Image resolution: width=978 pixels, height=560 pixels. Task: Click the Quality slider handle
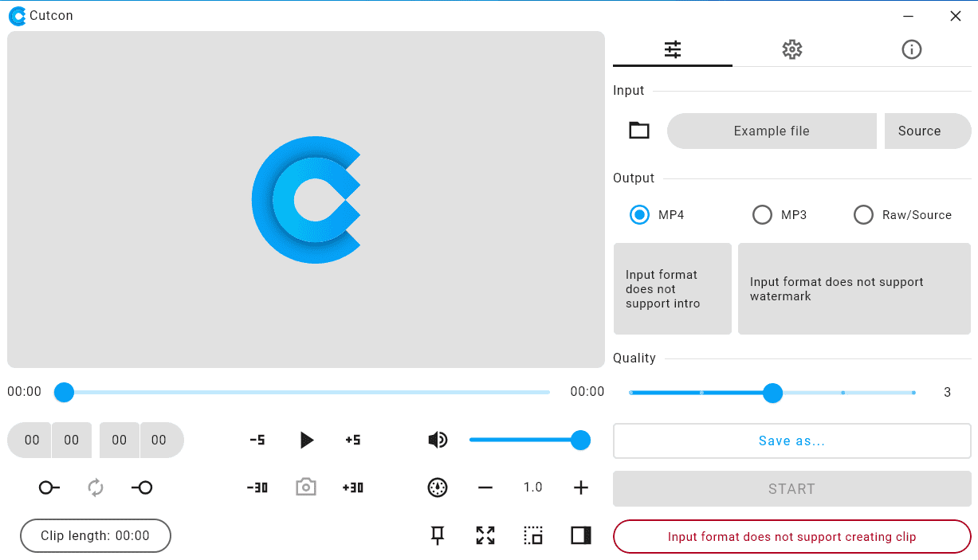(772, 393)
